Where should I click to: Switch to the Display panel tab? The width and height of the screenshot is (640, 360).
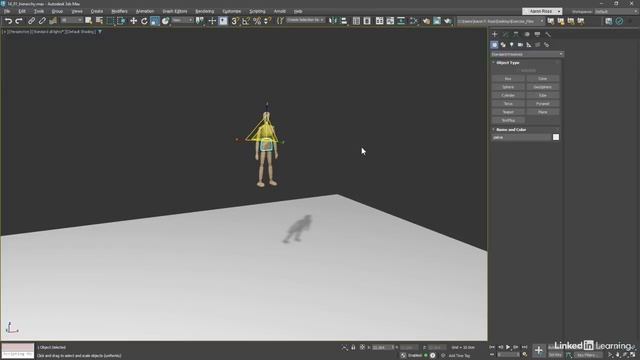pos(537,34)
